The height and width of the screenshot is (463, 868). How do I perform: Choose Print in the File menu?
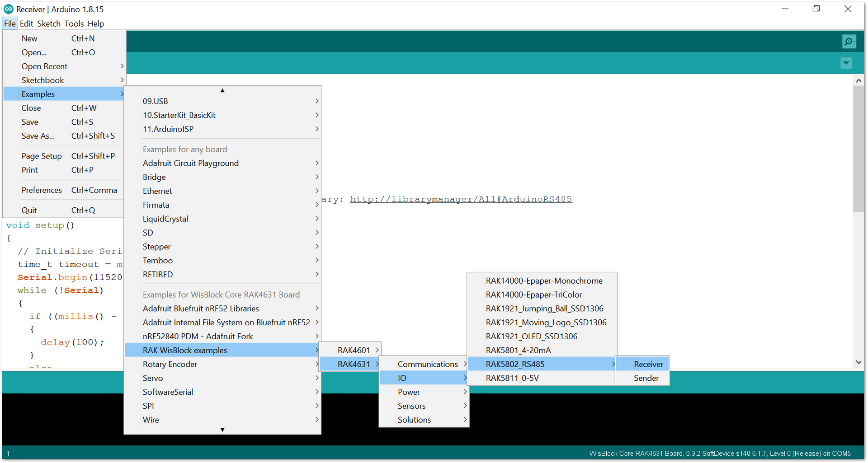click(x=64, y=170)
